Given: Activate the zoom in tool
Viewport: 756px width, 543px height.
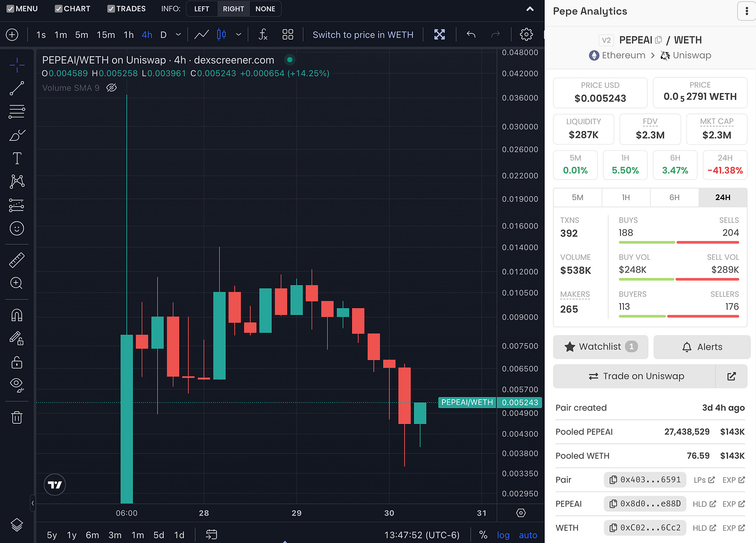Looking at the screenshot, I should click(17, 283).
